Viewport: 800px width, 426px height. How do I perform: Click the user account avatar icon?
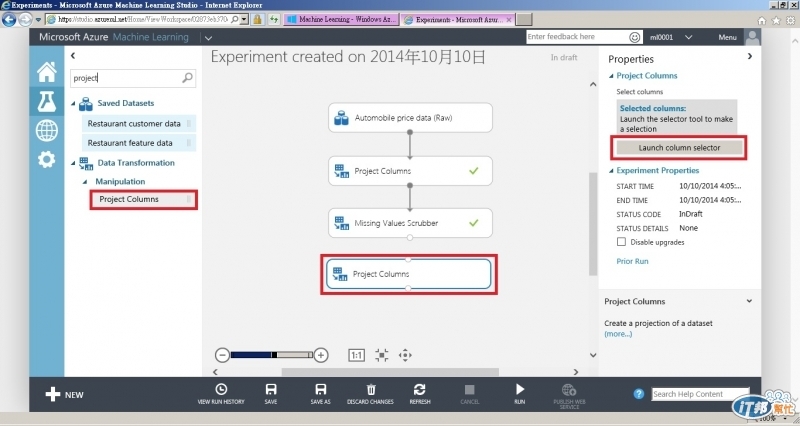click(x=752, y=37)
